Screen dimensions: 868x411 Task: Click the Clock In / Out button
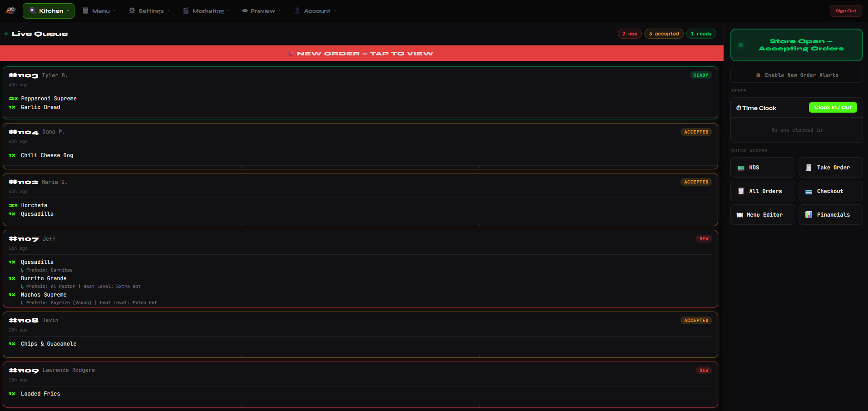tap(833, 107)
